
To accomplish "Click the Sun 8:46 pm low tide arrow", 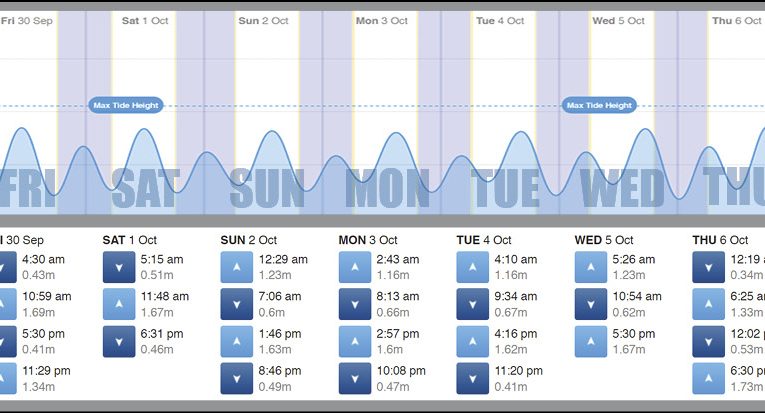I will (x=236, y=378).
